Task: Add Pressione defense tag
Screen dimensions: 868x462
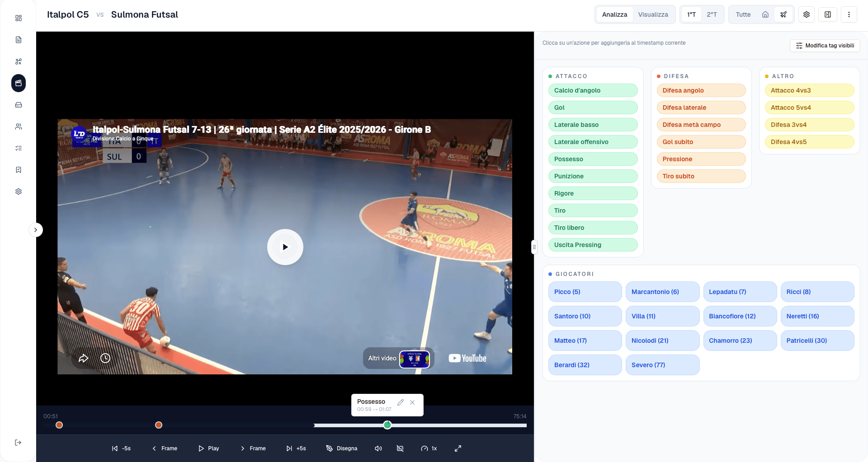Action: (701, 159)
